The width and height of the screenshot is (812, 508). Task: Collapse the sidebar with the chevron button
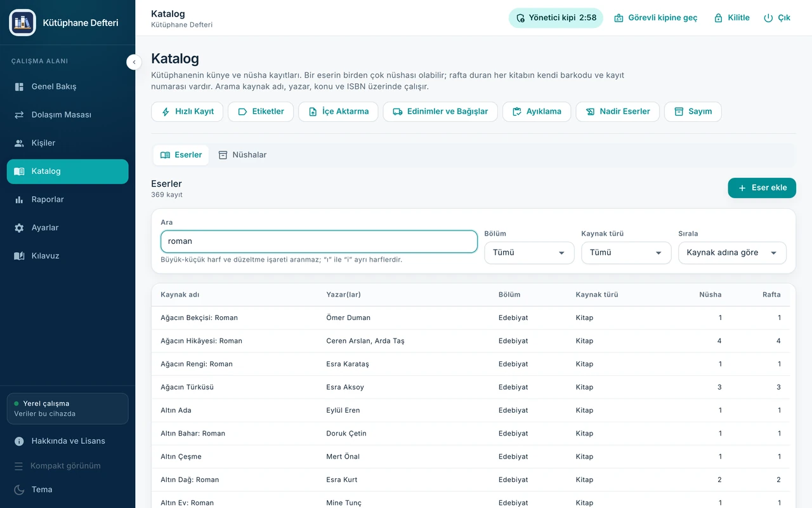pyautogui.click(x=134, y=62)
